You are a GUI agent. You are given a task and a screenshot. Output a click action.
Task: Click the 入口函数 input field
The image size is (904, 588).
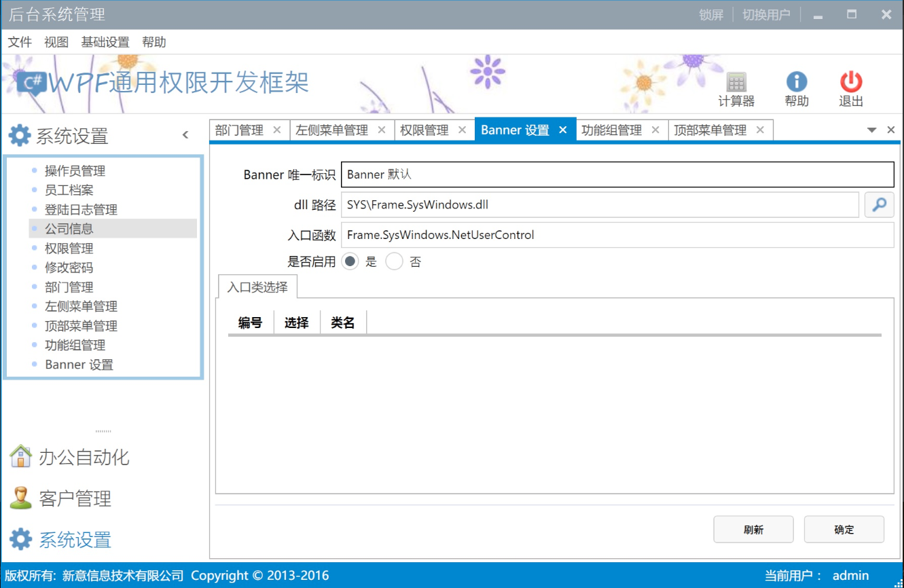click(617, 235)
